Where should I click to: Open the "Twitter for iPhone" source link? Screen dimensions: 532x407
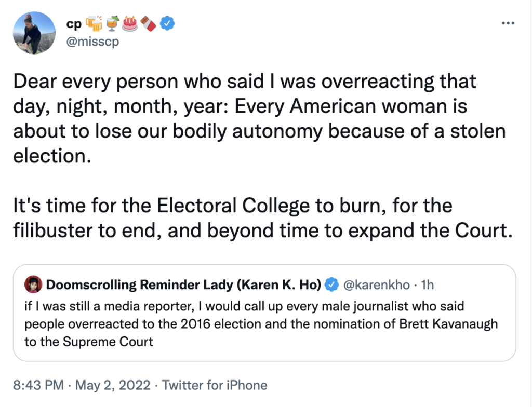[x=215, y=385]
